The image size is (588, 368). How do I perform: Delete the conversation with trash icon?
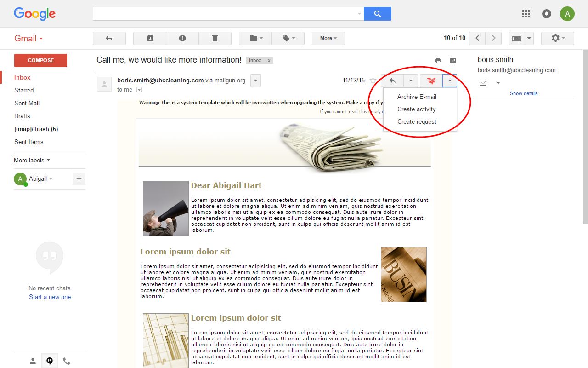[215, 38]
